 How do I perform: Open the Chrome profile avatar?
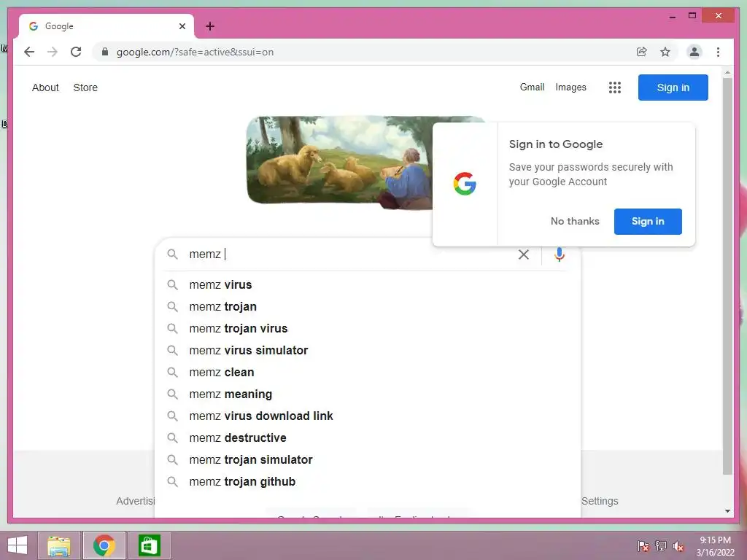pos(694,52)
